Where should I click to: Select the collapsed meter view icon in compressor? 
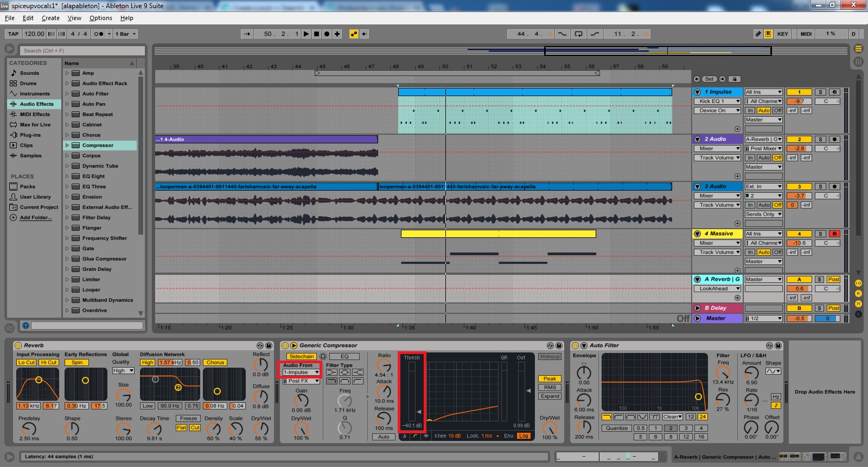pos(405,436)
